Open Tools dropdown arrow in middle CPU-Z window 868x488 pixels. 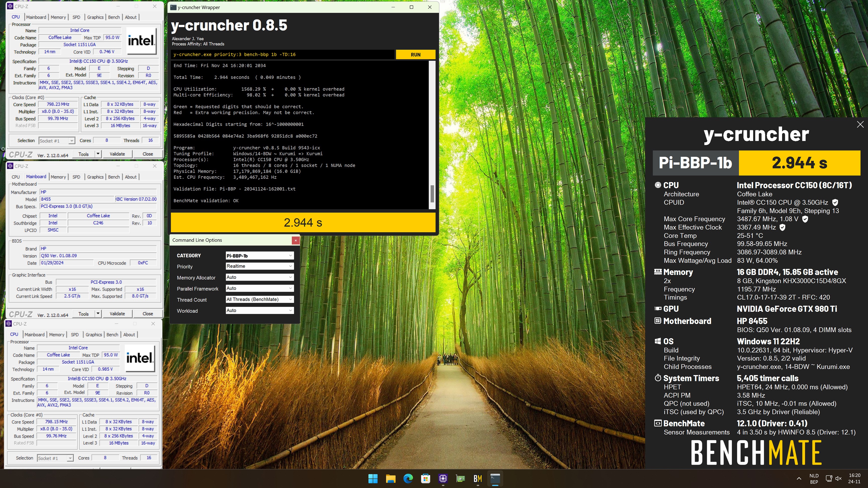tap(98, 314)
